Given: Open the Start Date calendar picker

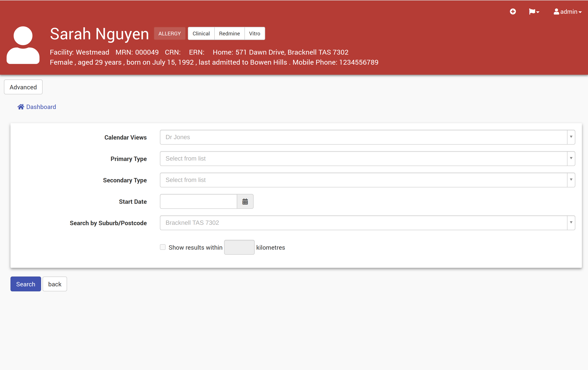Looking at the screenshot, I should [x=245, y=201].
